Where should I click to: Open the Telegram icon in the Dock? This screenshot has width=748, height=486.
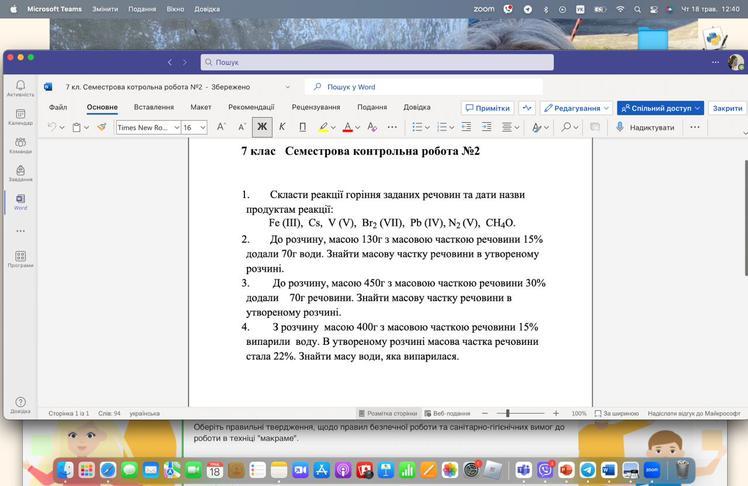coord(587,470)
